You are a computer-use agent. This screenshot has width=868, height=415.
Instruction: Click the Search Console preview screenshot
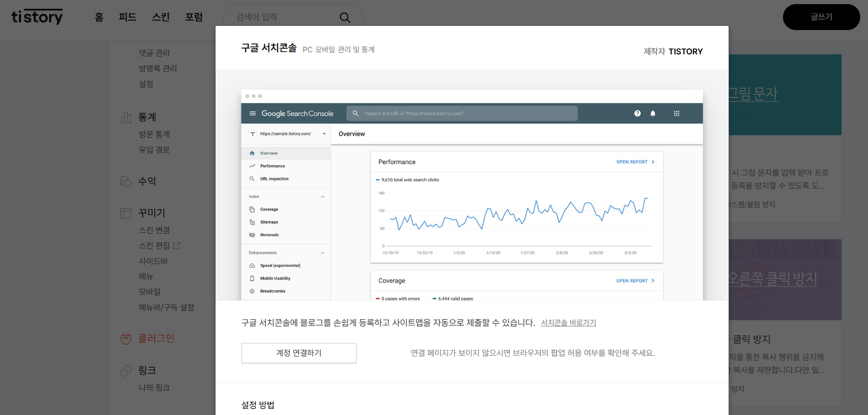pos(472,195)
